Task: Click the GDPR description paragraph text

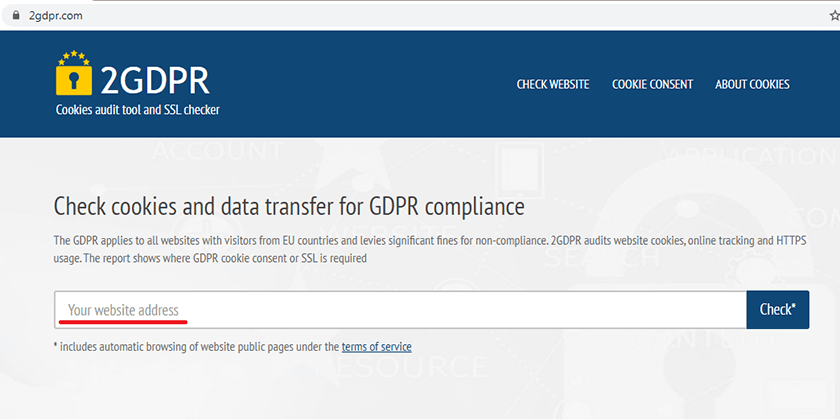Action: [x=430, y=250]
